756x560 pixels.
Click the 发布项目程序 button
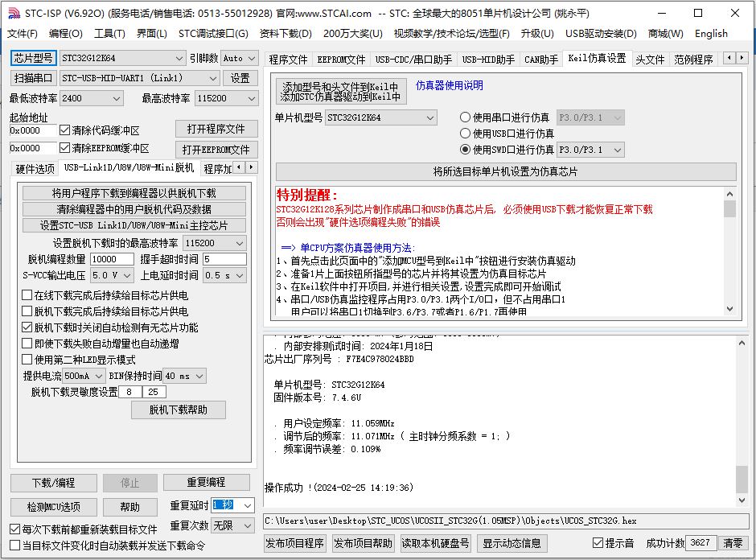294,543
